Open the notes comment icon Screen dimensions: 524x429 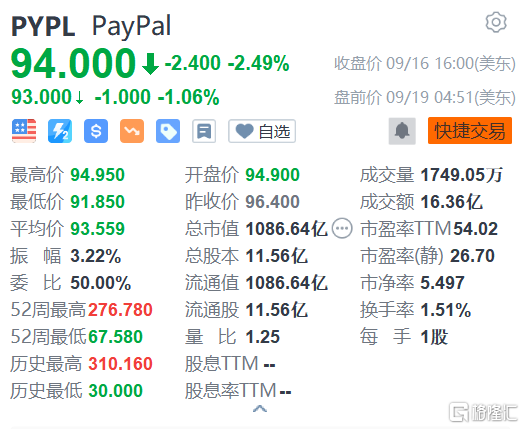(204, 131)
